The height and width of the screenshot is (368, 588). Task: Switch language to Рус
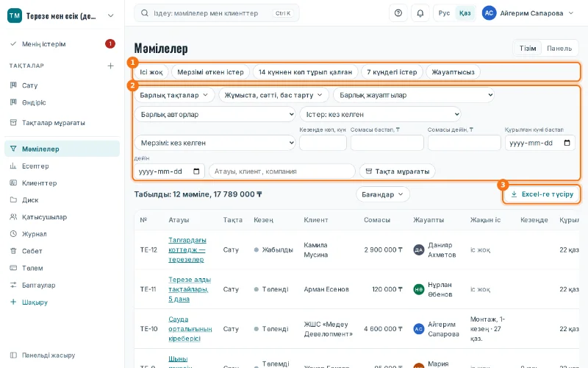tap(444, 13)
